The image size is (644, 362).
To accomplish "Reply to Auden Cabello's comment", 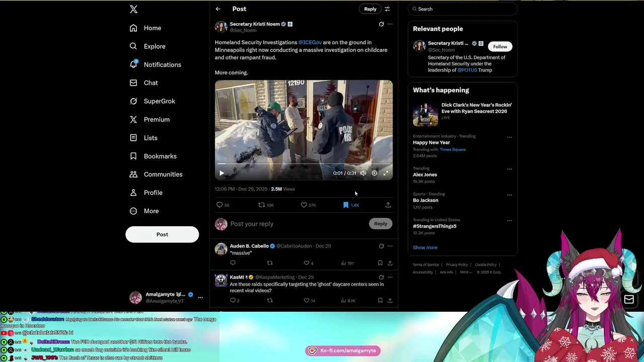I will (x=233, y=263).
